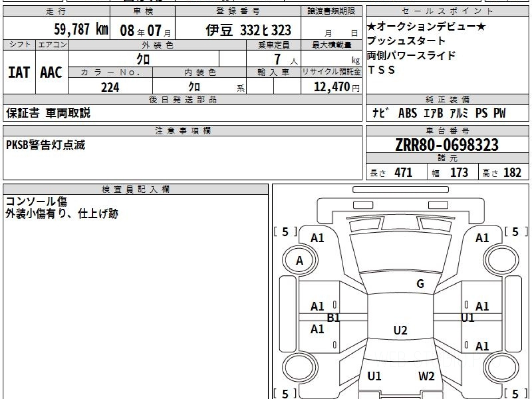
Task: Click the 車台番号 header
Action: [447, 131]
